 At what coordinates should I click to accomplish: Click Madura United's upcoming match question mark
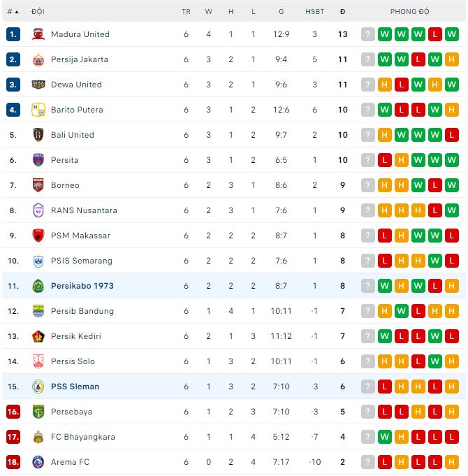click(x=368, y=34)
